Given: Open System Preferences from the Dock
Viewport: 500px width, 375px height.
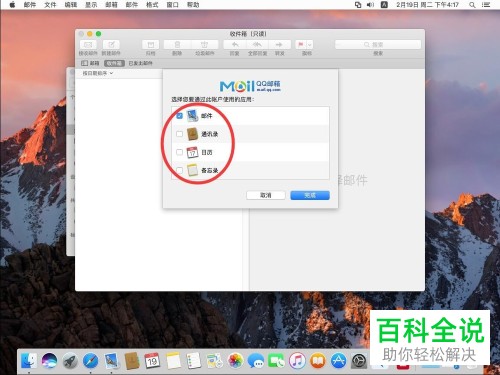Looking at the screenshot, I should point(359,361).
